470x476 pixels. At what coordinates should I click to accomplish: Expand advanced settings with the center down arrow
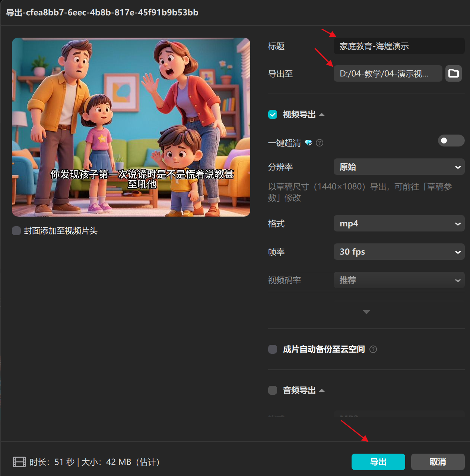point(366,312)
